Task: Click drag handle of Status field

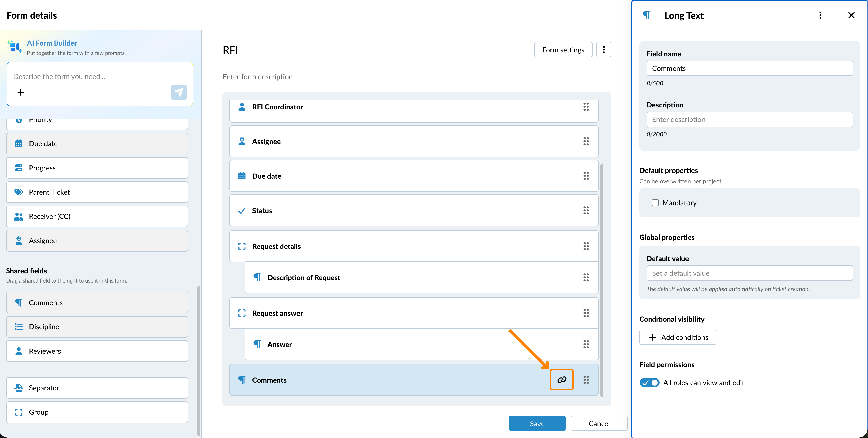Action: pos(586,210)
